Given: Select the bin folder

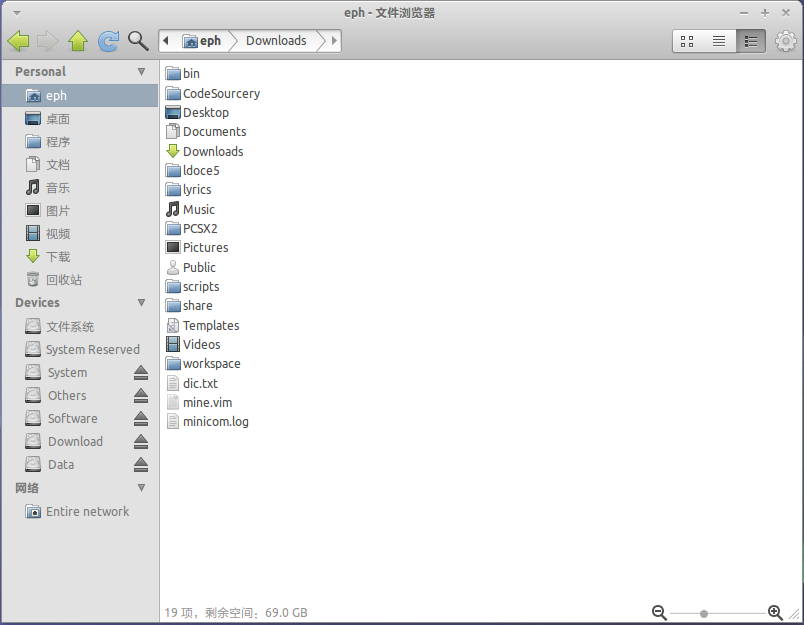Looking at the screenshot, I should click(x=183, y=74).
